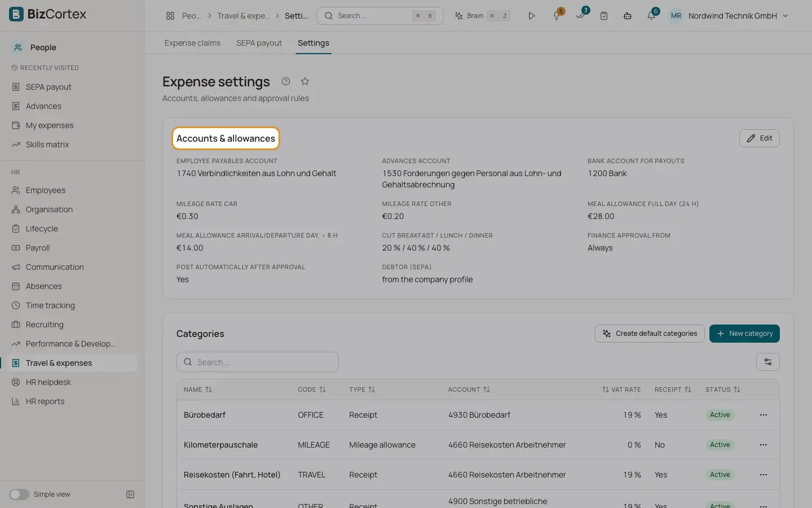
Task: Toggle the Simple view switch
Action: click(19, 494)
